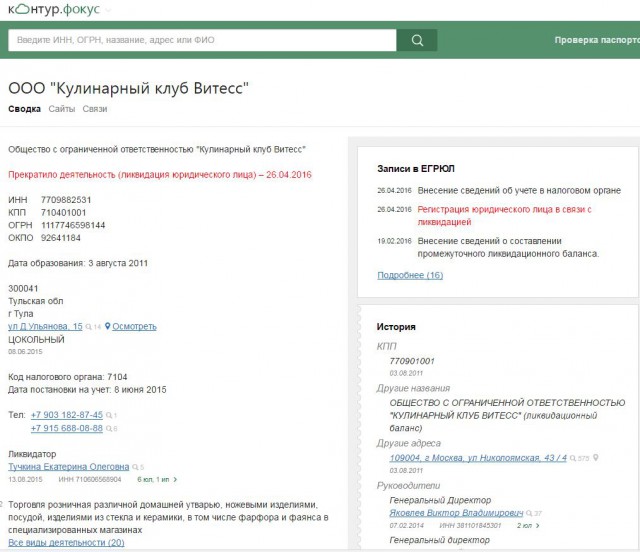Click the Записи в ЕГРЮЛ heading
Viewport: 640px width, 552px height.
coord(416,169)
